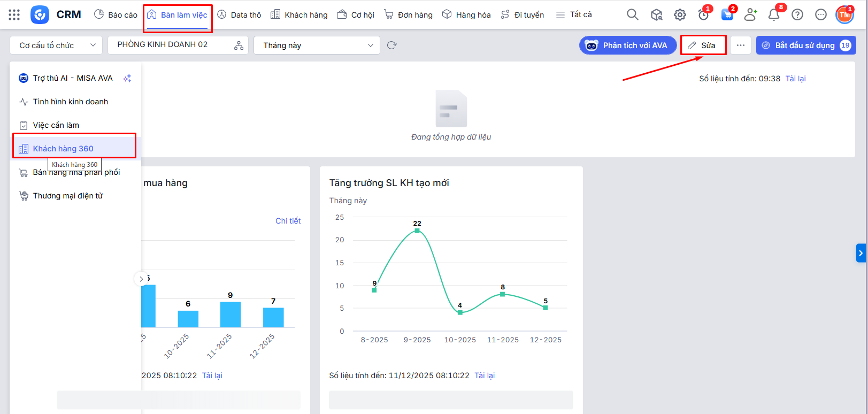Click the Chi tiết link
Screen dimensions: 868x414
(288, 221)
